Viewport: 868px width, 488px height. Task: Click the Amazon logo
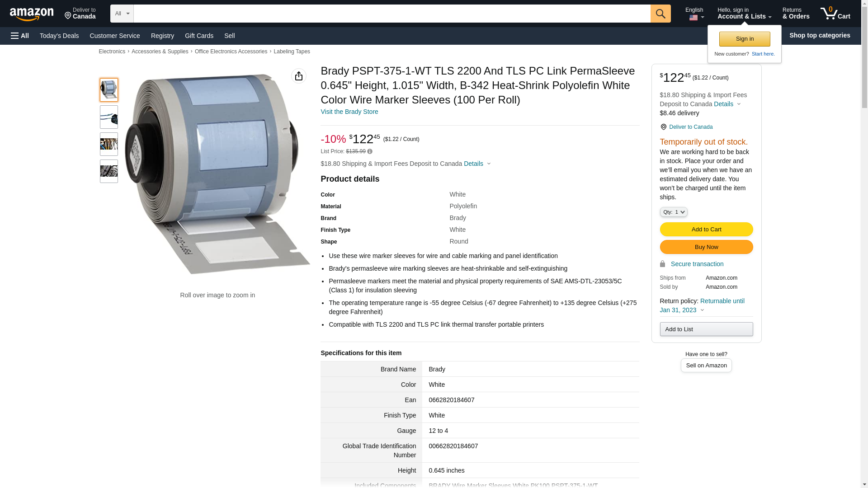click(x=32, y=14)
